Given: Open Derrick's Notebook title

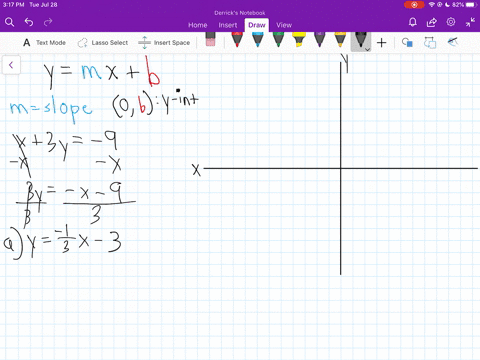Looking at the screenshot, I should coord(240,13).
